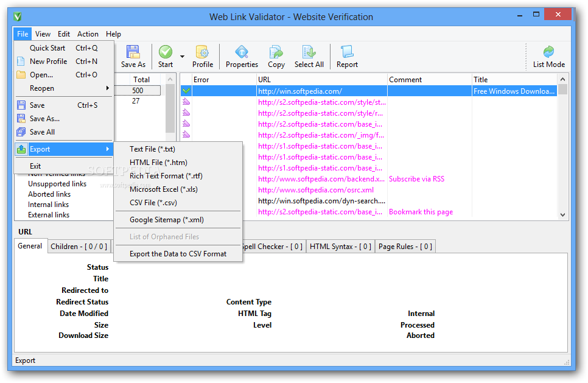Screen dimensions: 588x383
Task: Open the Report toolbar icon
Action: coord(347,52)
